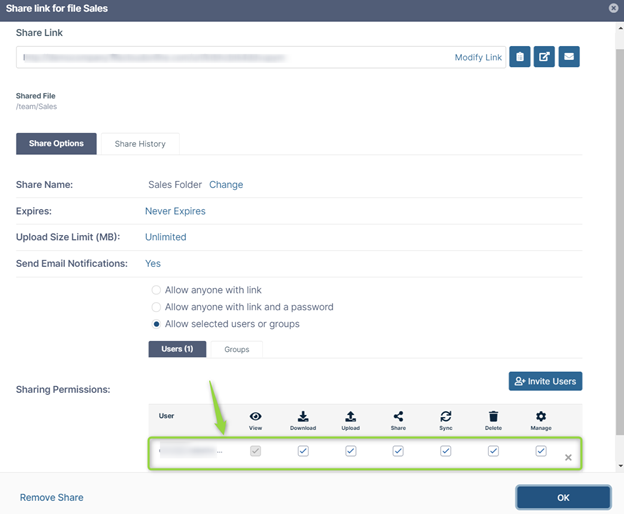The width and height of the screenshot is (624, 514).
Task: Edit the Unlimited upload size limit
Action: point(166,237)
